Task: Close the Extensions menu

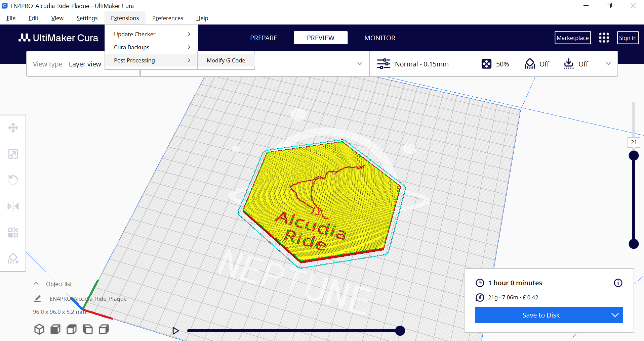Action: click(x=125, y=18)
